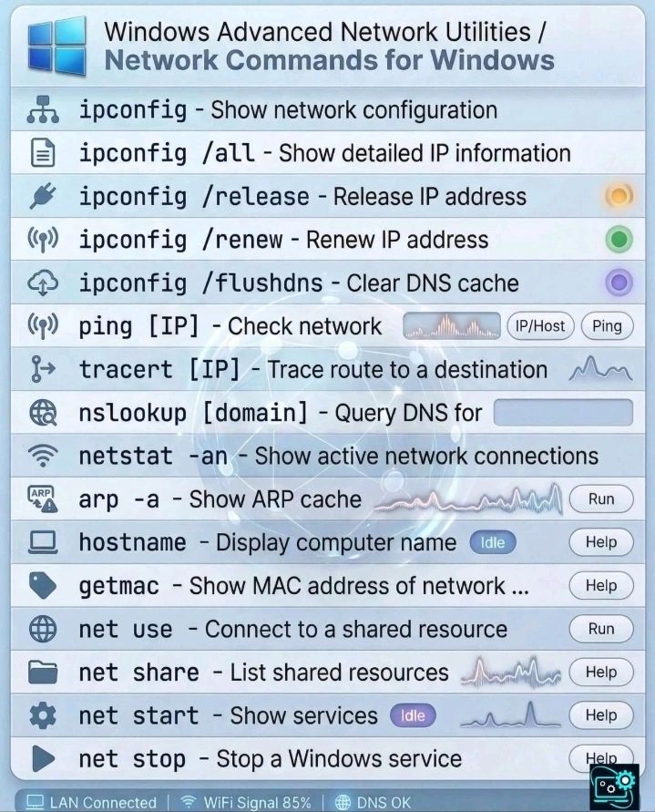Click the globe search icon beside nslookup
Viewport: 655px width, 812px height.
tap(43, 413)
